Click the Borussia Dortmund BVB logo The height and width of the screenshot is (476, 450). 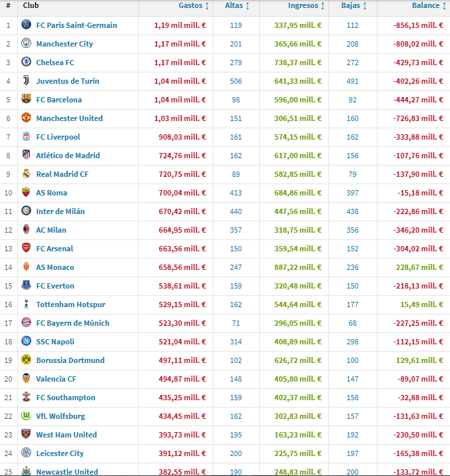tap(26, 360)
